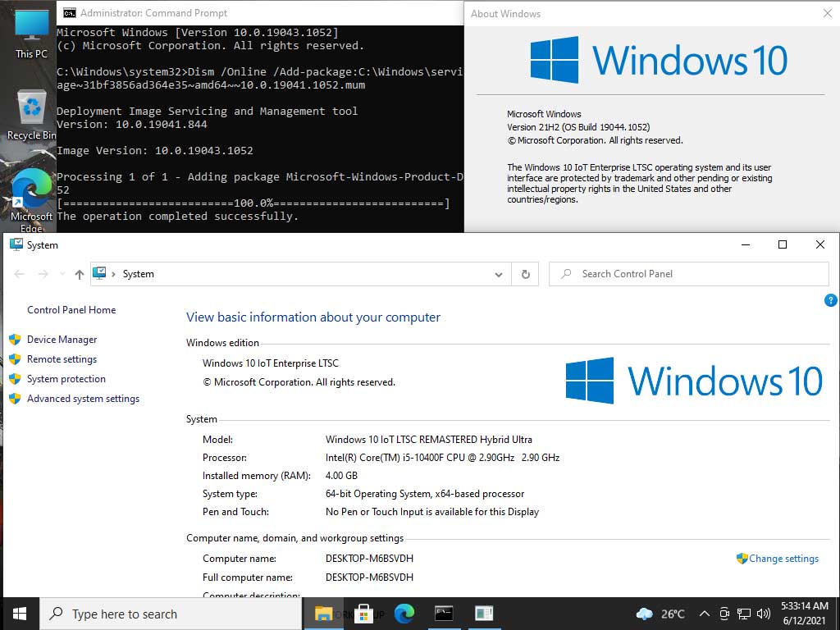Click the i5-10400F processor text

[x=442, y=458]
